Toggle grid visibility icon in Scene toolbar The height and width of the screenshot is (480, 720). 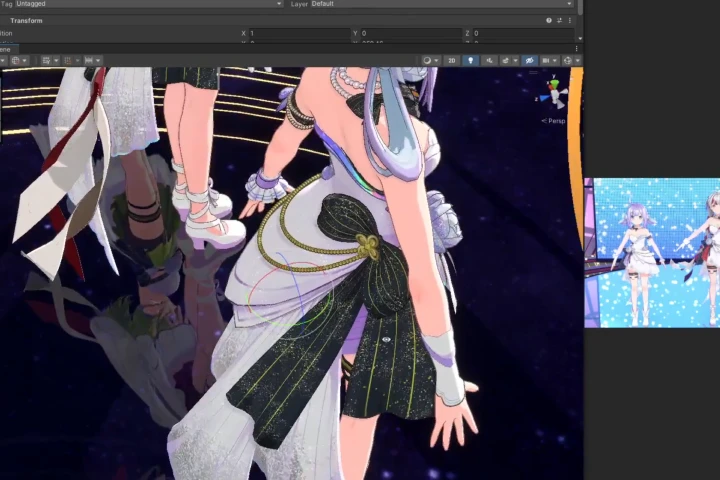[46, 61]
